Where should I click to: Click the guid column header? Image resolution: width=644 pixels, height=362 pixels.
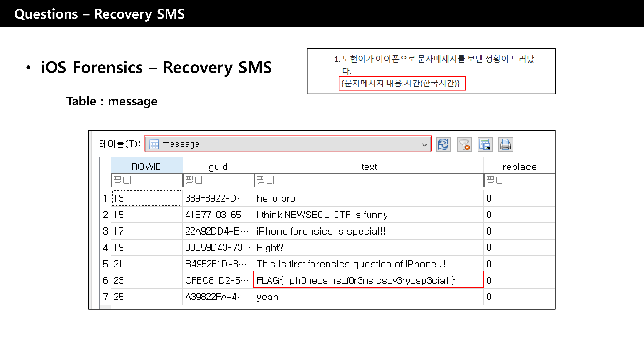(218, 166)
